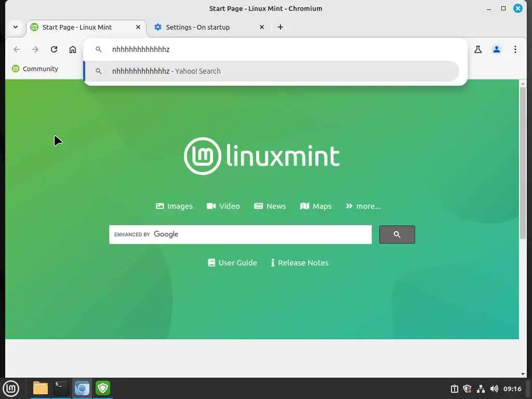
Task: Open the Images search link
Action: 174,206
